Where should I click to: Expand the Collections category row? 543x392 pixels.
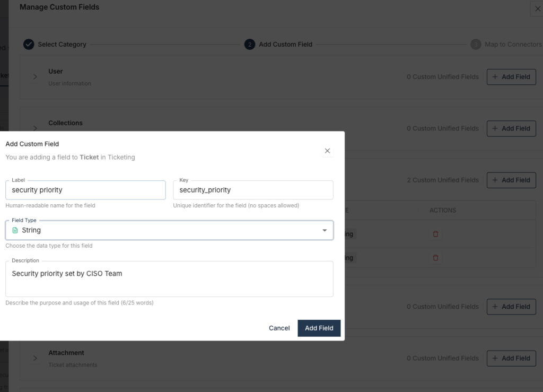point(35,128)
